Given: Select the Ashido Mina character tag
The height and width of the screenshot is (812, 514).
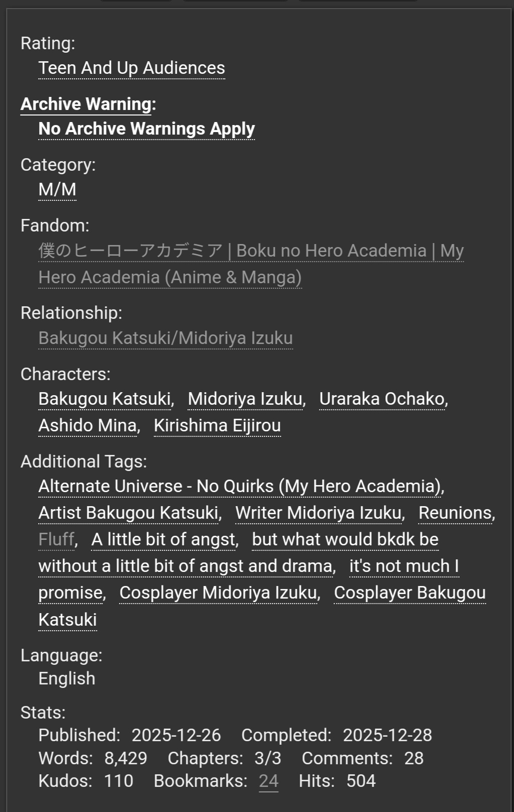Looking at the screenshot, I should 88,425.
